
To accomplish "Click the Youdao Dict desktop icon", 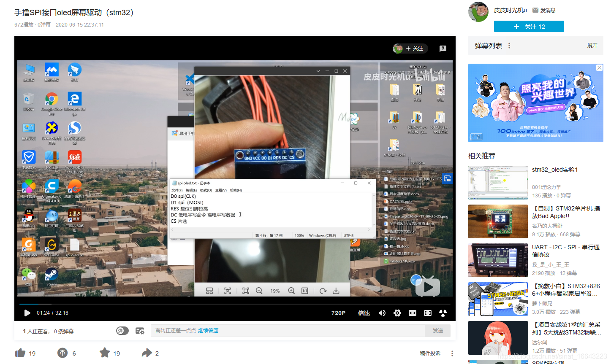I will (75, 162).
